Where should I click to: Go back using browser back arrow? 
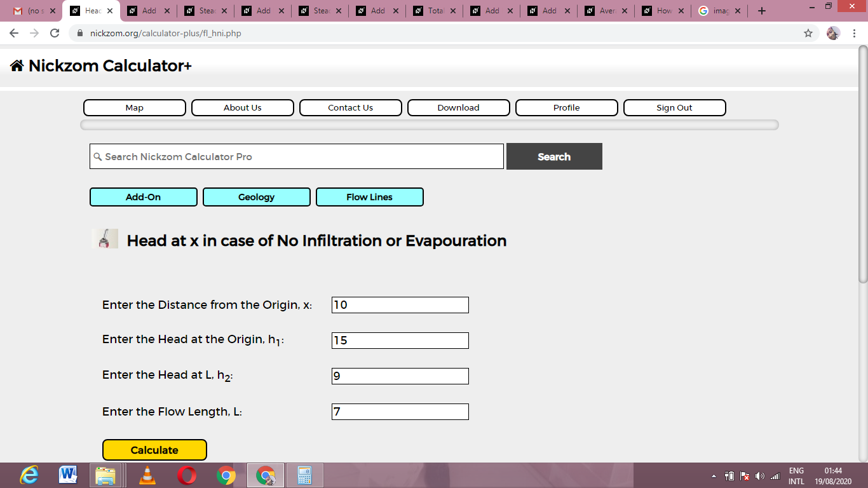[14, 33]
